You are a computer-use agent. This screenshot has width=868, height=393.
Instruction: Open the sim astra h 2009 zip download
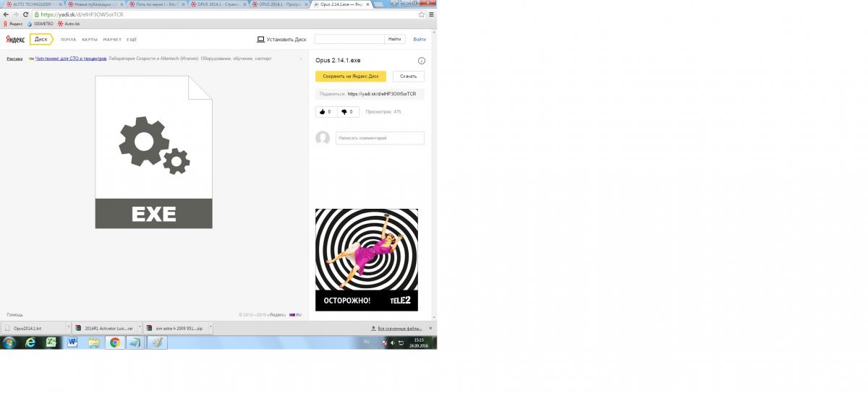click(174, 327)
